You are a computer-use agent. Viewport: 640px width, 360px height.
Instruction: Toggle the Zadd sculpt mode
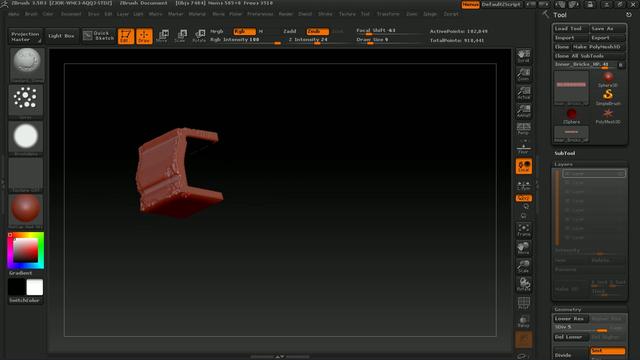click(290, 31)
